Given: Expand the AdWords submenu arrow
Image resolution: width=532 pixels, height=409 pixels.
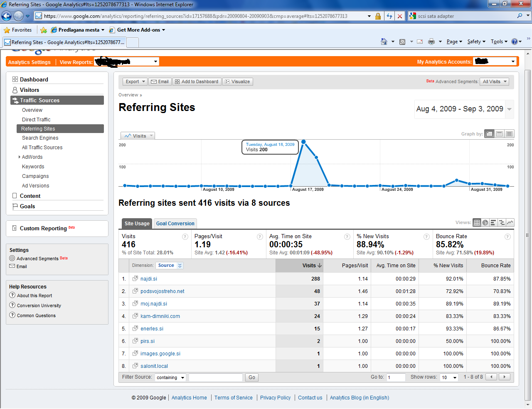Looking at the screenshot, I should [x=19, y=157].
